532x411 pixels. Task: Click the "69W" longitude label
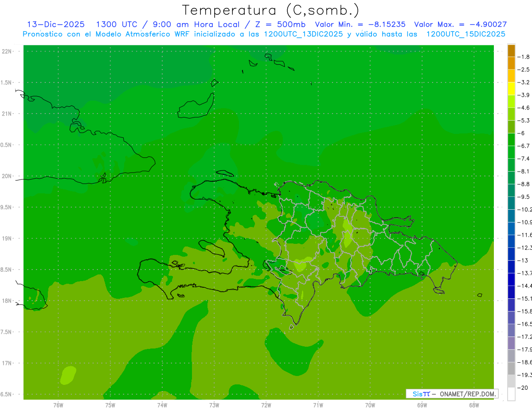[422, 404]
